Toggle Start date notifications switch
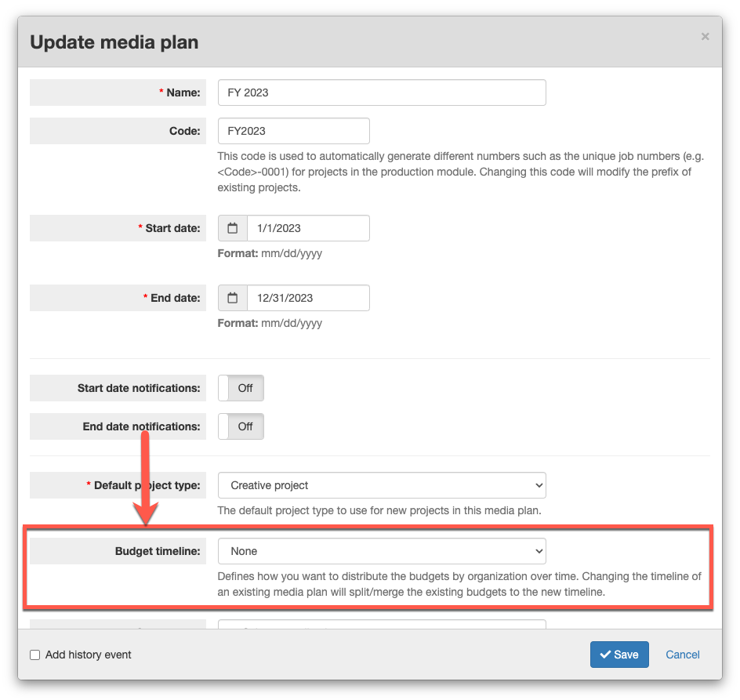Viewport: 740px width, 700px height. pos(241,388)
